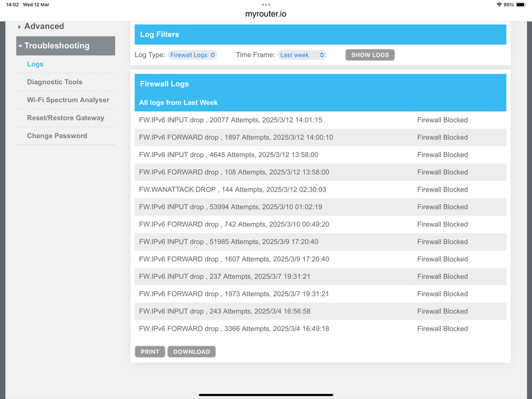532x399 pixels.
Task: Tap the battery status icon
Action: (x=521, y=5)
